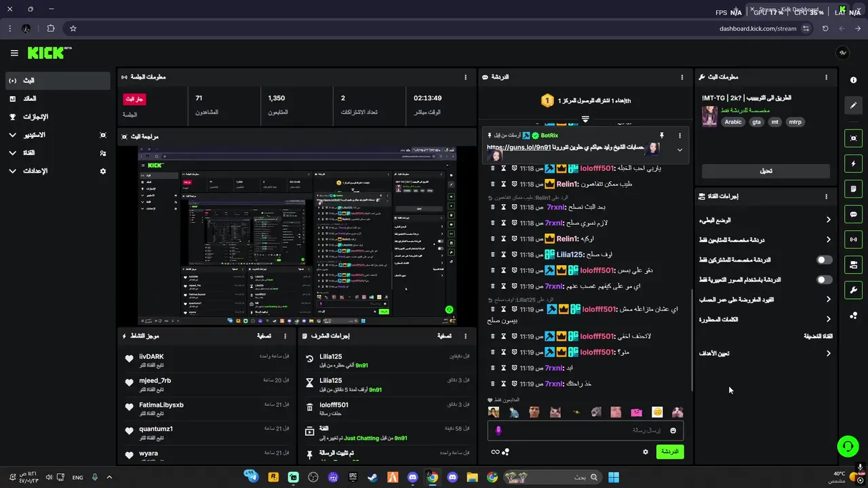This screenshot has height=488, width=868.
Task: Open three-dot menu of إجراءات المشرف panel
Action: pos(465,336)
